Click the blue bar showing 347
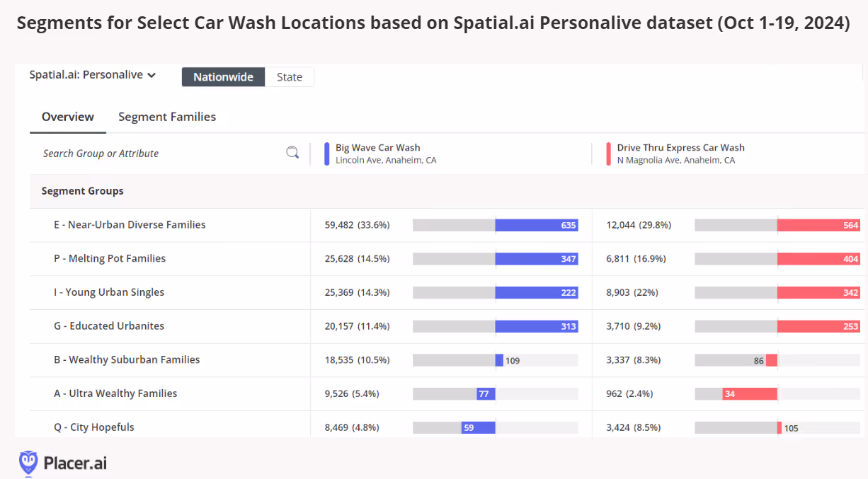Viewport: 868px width, 479px height. (537, 259)
